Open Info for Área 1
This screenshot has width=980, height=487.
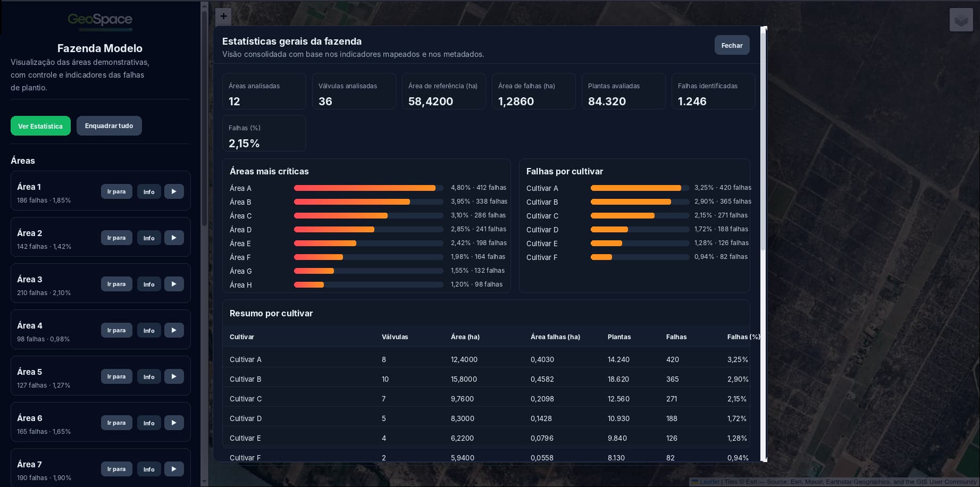tap(149, 191)
